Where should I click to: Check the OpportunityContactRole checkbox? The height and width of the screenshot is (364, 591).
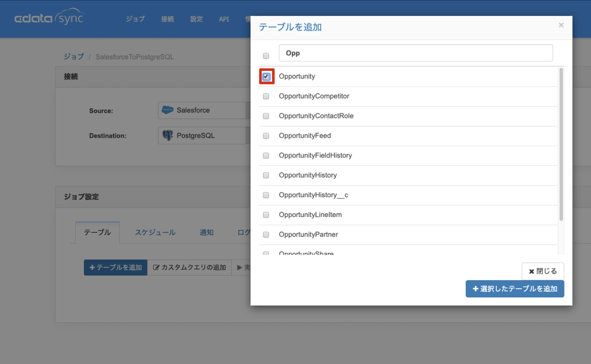tap(266, 116)
